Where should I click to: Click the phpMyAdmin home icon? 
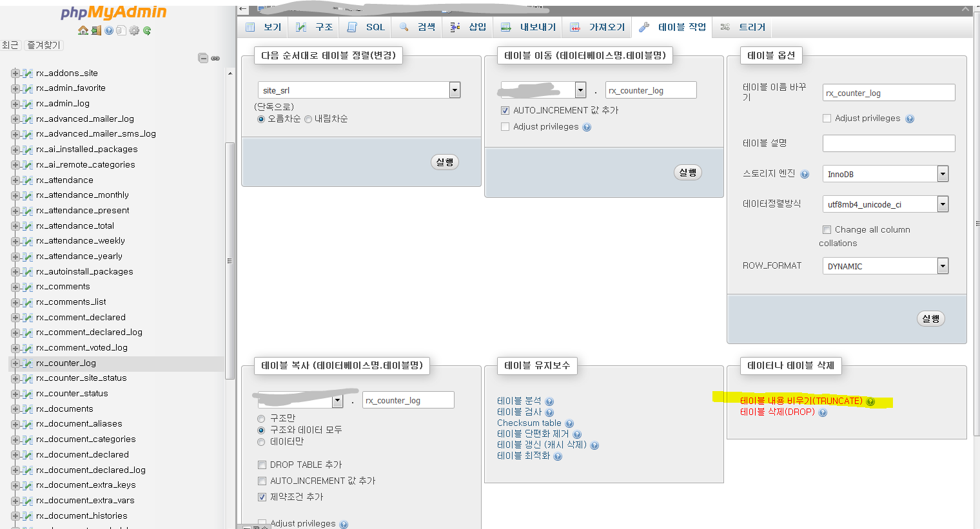click(x=83, y=30)
